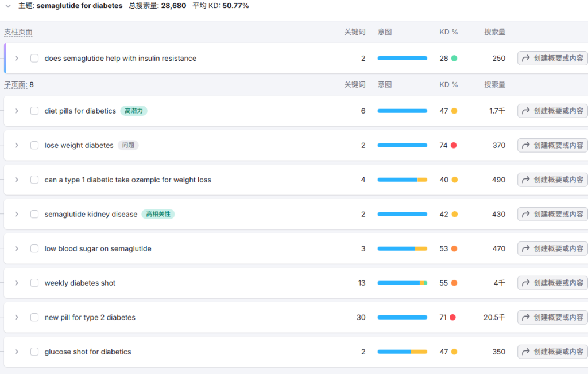Create content for glucose shot for diabetics
Viewport: 588px width, 374px height.
tap(552, 352)
